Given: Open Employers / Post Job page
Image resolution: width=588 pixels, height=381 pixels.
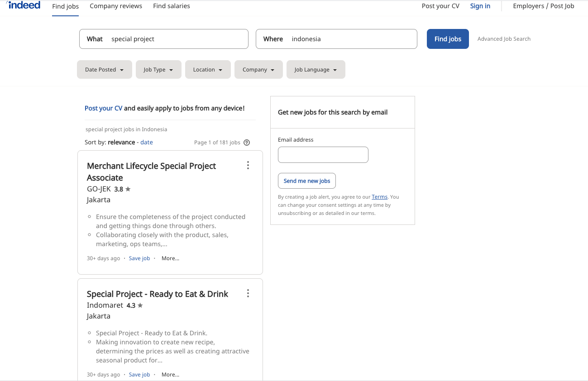Looking at the screenshot, I should (x=544, y=6).
